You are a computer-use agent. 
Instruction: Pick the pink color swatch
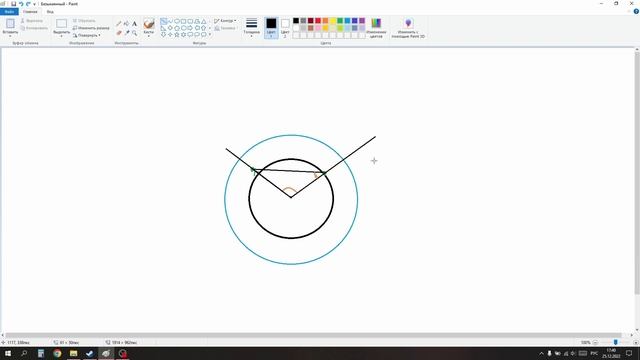click(318, 28)
